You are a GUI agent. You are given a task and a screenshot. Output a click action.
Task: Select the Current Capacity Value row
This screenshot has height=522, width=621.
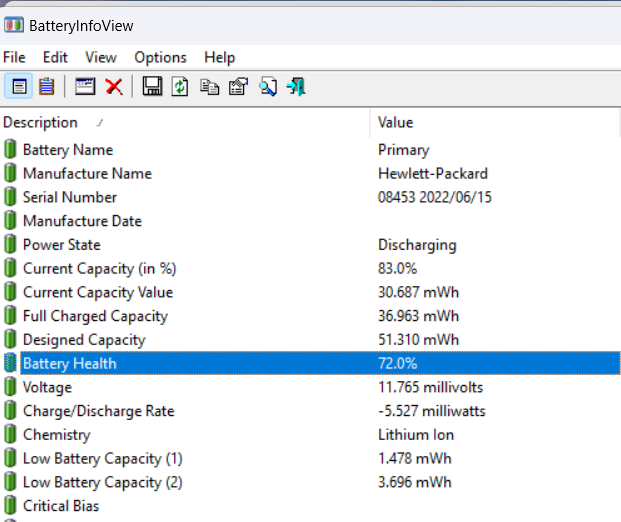(x=310, y=292)
